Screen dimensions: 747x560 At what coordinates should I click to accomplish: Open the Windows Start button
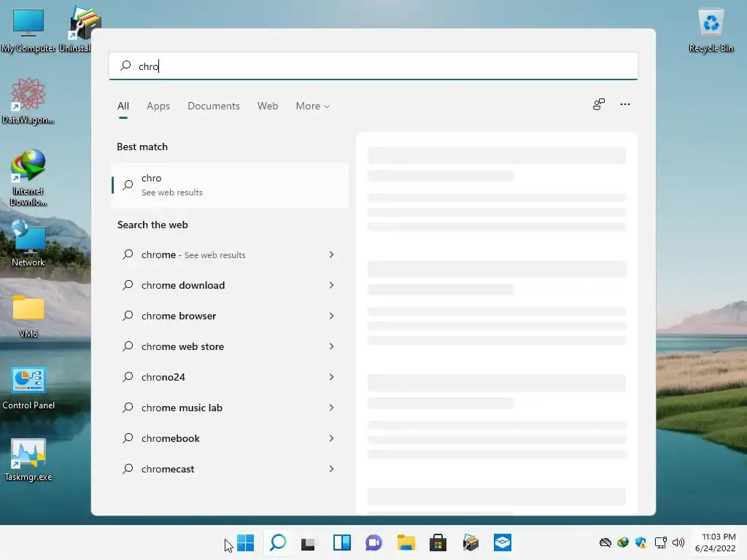(245, 542)
